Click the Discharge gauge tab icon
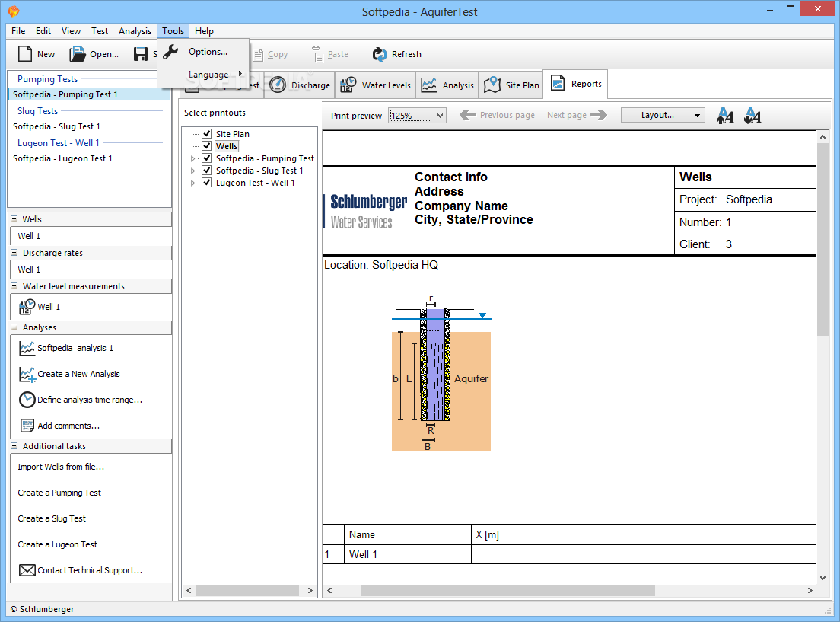This screenshot has height=622, width=840. (278, 85)
